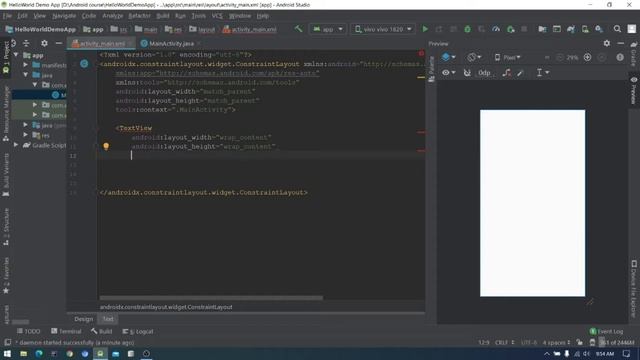Collapse the app module tree node
640x360 pixels.
[x=16, y=55]
